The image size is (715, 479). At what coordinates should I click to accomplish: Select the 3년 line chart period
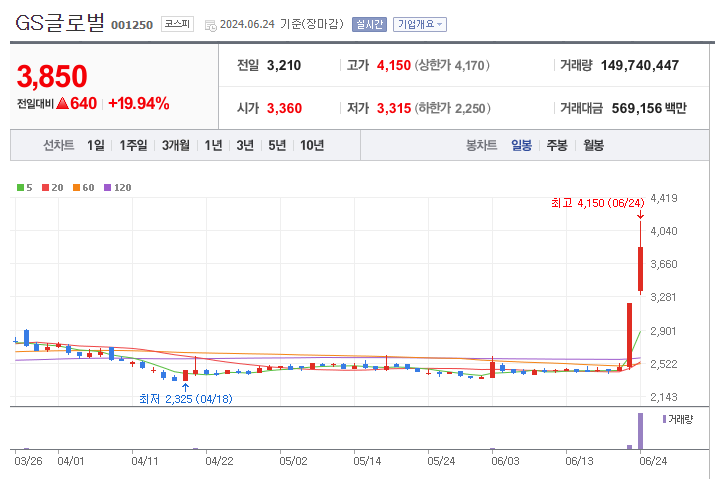pyautogui.click(x=245, y=145)
